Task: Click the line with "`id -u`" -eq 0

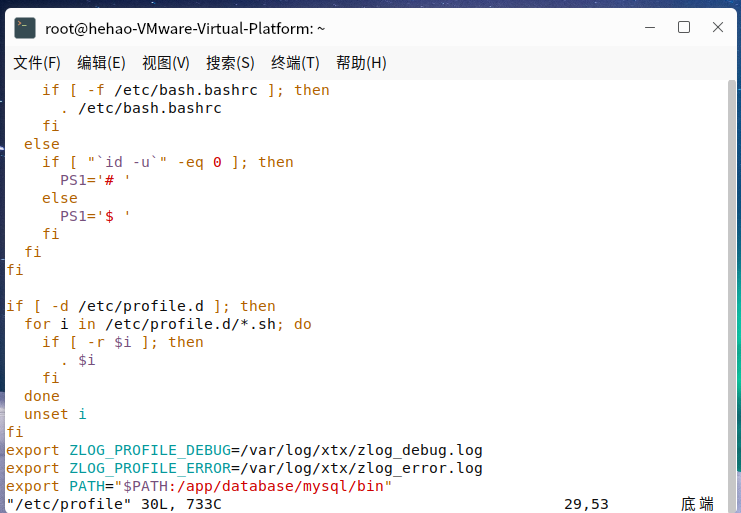Action: click(168, 162)
